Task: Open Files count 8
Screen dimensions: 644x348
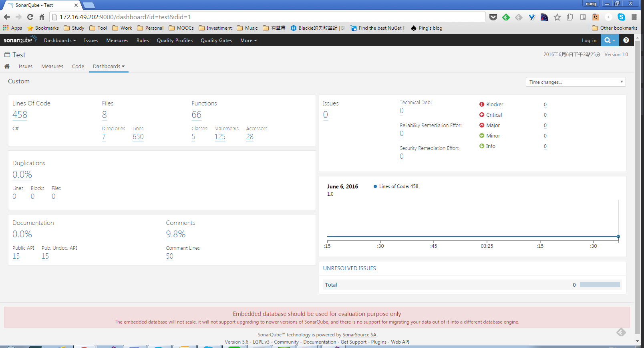Action: tap(105, 115)
